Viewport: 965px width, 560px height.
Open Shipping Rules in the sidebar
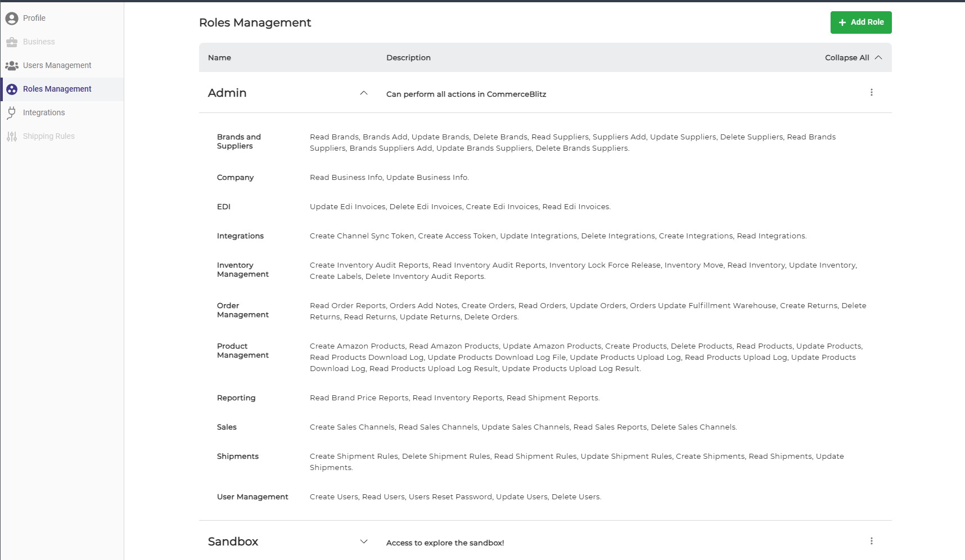(x=62, y=137)
